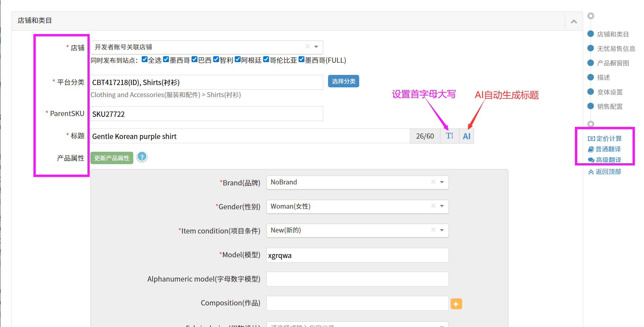Image resolution: width=644 pixels, height=327 pixels.
Task: Clear the Woman gender selection x icon
Action: point(433,206)
